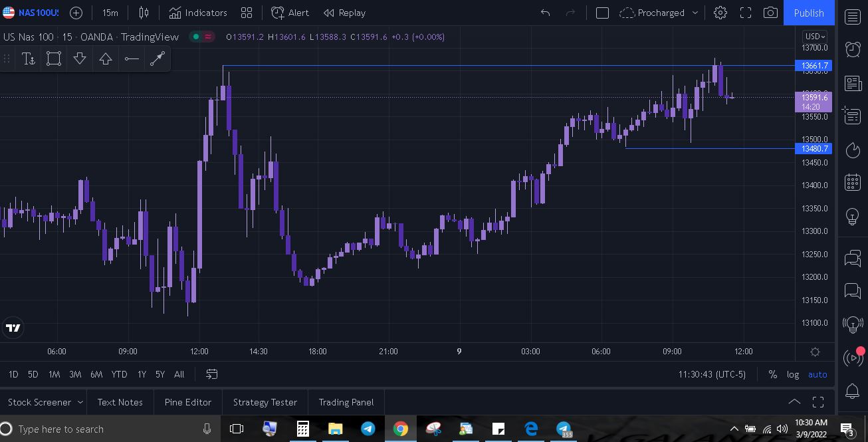
Task: Open the Go to date calendar icon
Action: tap(212, 374)
